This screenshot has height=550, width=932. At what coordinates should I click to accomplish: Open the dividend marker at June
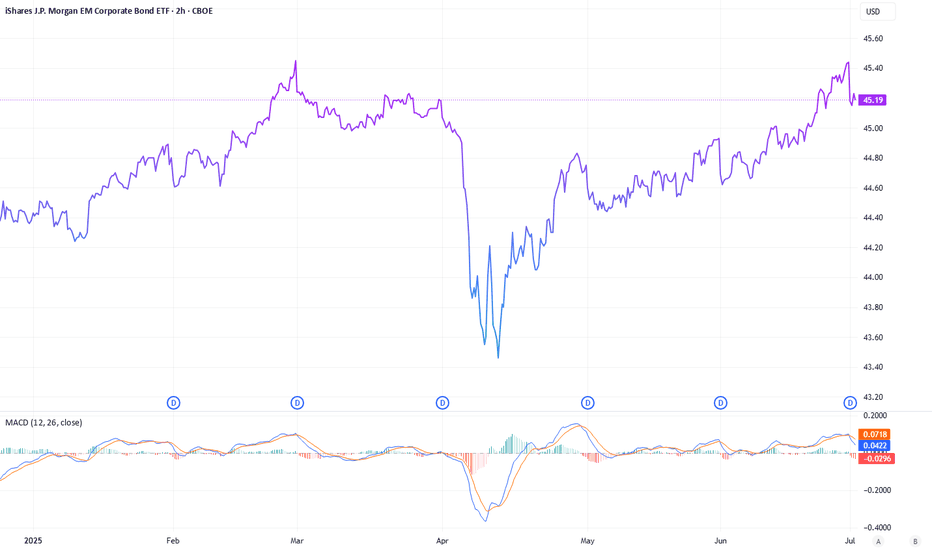[720, 403]
